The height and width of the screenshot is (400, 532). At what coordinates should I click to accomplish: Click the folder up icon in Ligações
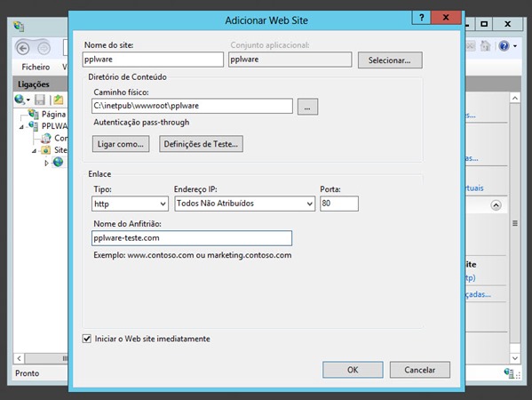[x=59, y=100]
